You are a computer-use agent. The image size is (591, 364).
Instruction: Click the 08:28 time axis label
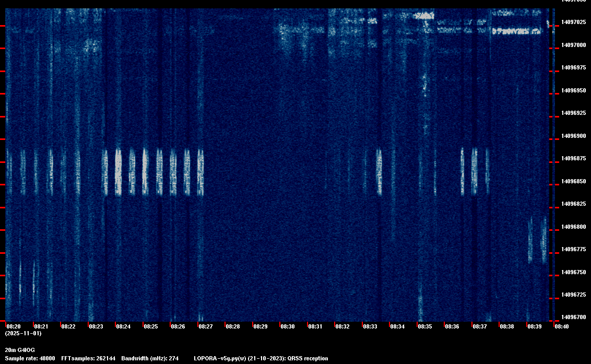coord(233,326)
